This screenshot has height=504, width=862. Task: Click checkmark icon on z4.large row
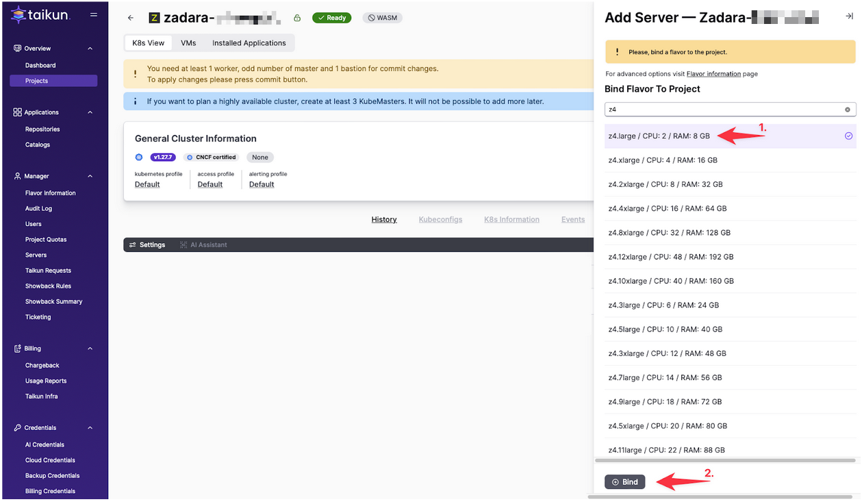pos(848,136)
